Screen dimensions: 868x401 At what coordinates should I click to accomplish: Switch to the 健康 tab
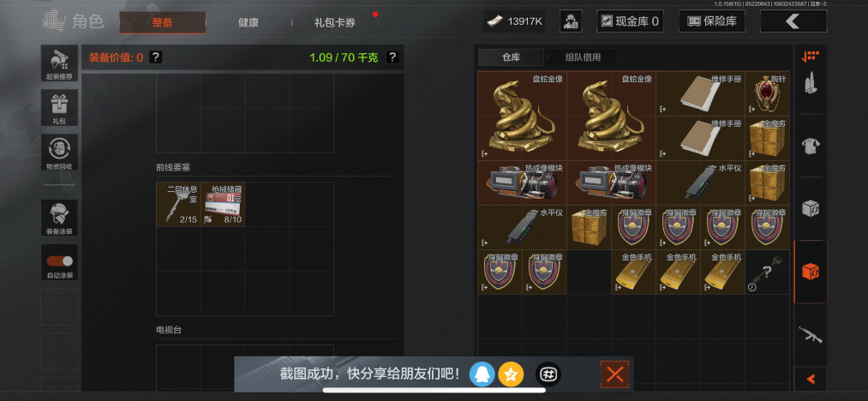(248, 23)
